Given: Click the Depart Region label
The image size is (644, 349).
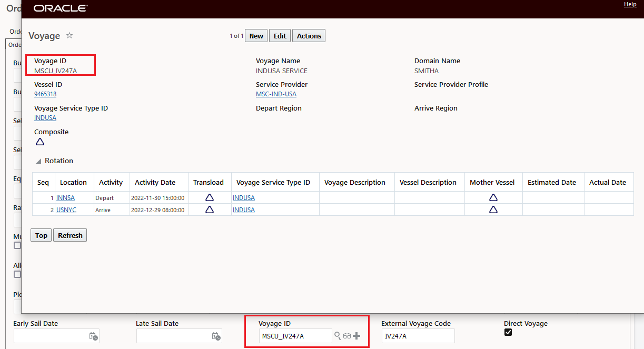Looking at the screenshot, I should pyautogui.click(x=279, y=108).
